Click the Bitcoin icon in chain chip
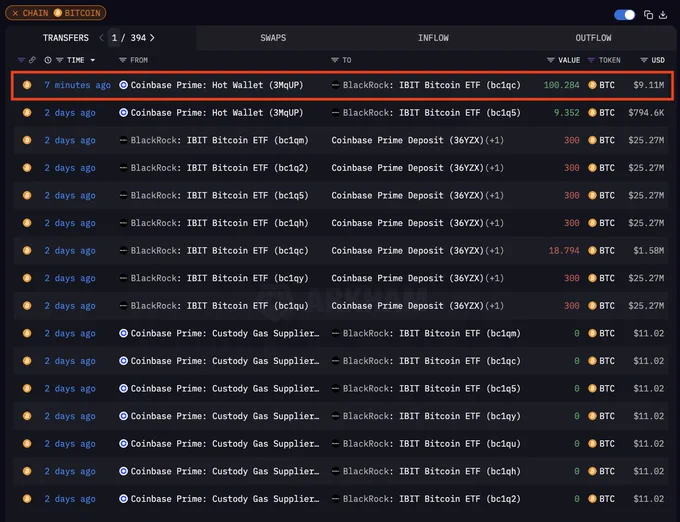The height and width of the screenshot is (522, 680). pos(58,13)
